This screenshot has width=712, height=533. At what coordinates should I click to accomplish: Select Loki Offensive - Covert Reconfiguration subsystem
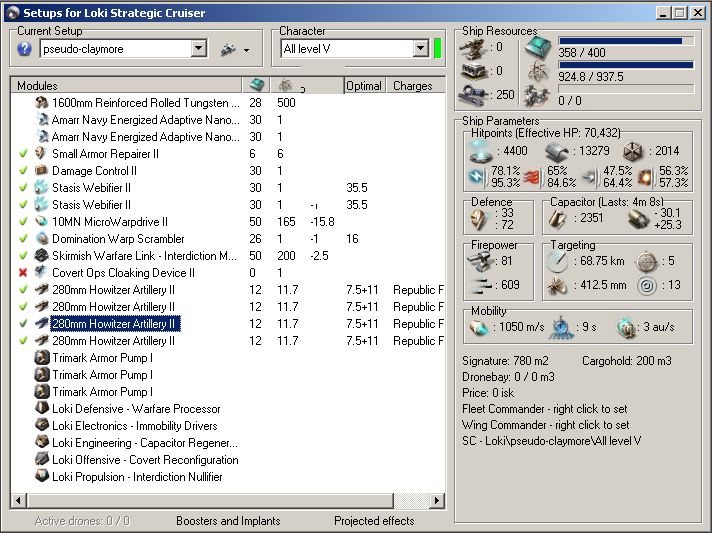tap(145, 460)
